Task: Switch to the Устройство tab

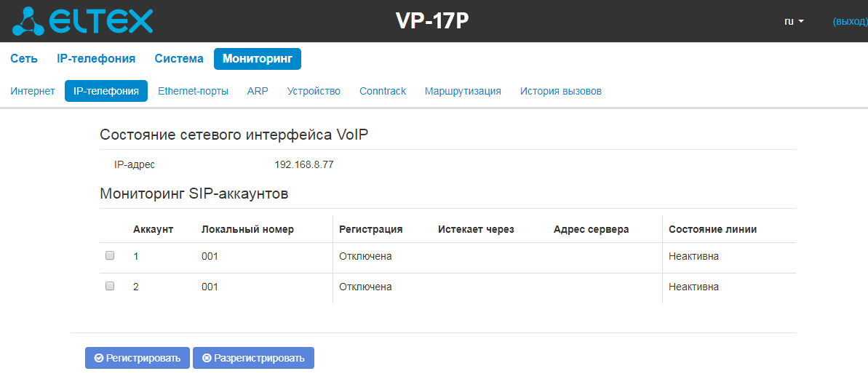Action: [x=314, y=91]
